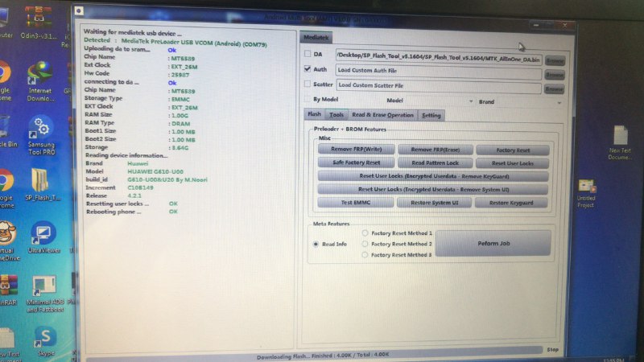The width and height of the screenshot is (644, 362).
Task: Click the Peform Job button
Action: tap(493, 244)
